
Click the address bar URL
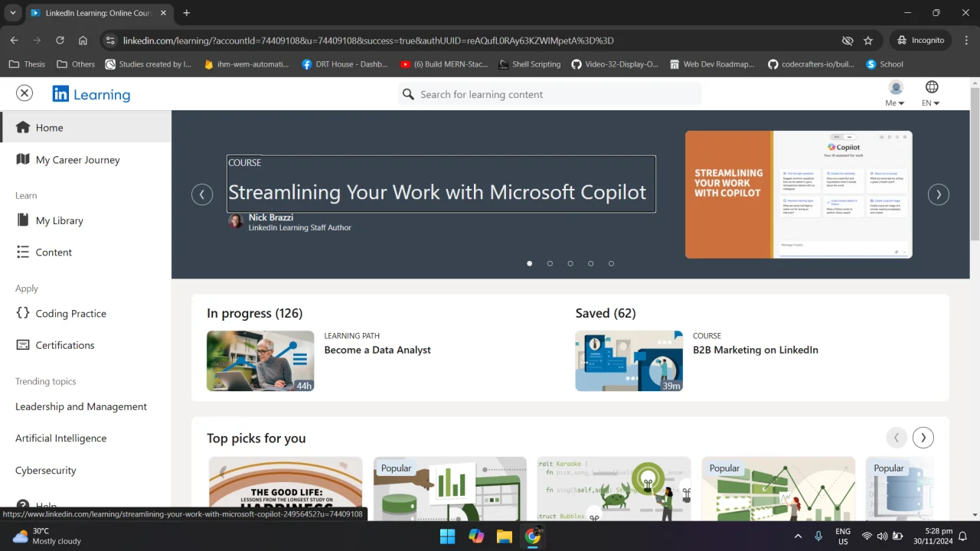pyautogui.click(x=368, y=41)
